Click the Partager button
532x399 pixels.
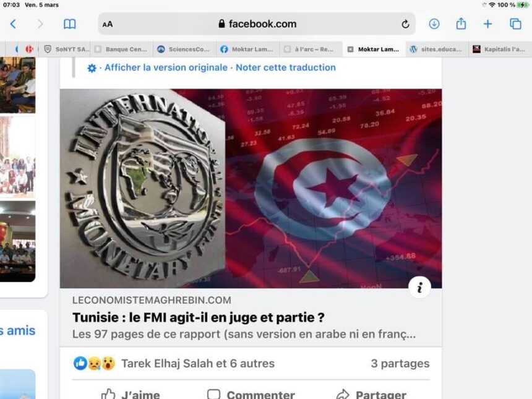[371, 394]
